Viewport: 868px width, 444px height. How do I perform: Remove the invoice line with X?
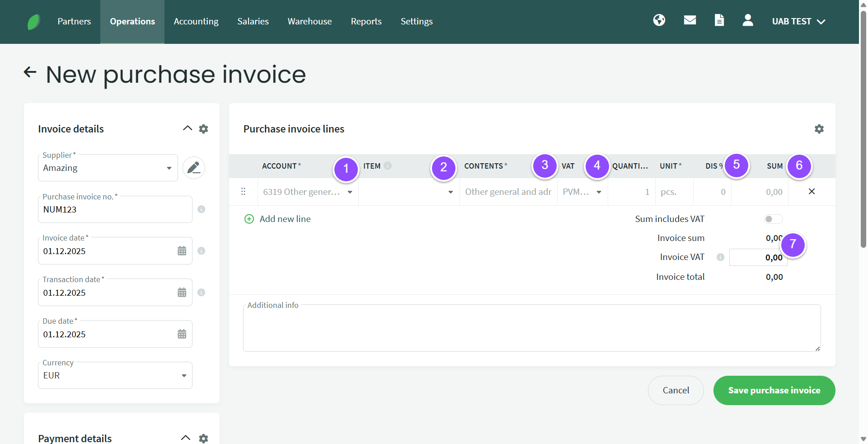[812, 192]
